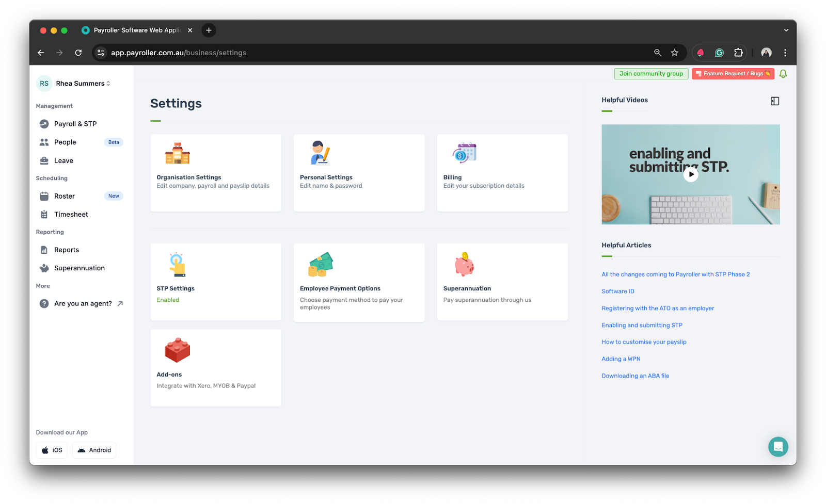
Task: Reload the page in the browser
Action: pos(78,53)
